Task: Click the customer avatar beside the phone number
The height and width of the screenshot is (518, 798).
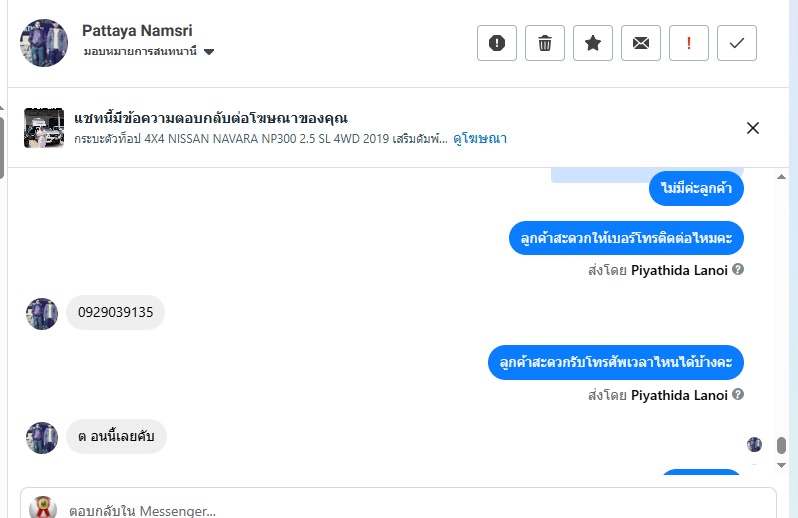Action: point(42,313)
